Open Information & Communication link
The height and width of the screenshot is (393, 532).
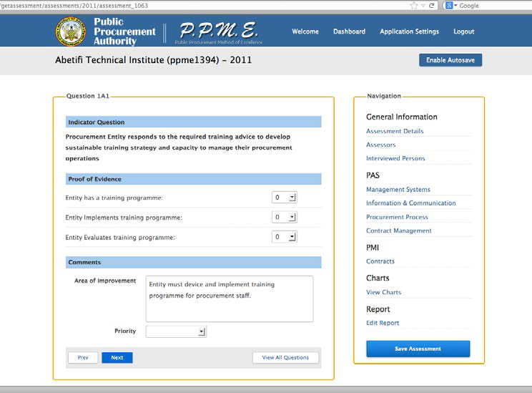(x=411, y=203)
